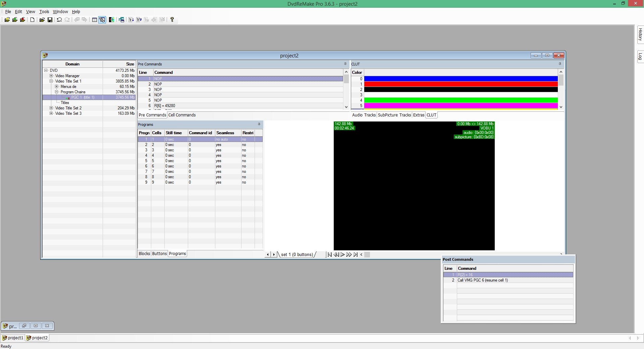Click the green export DVD folder icon

(x=15, y=20)
